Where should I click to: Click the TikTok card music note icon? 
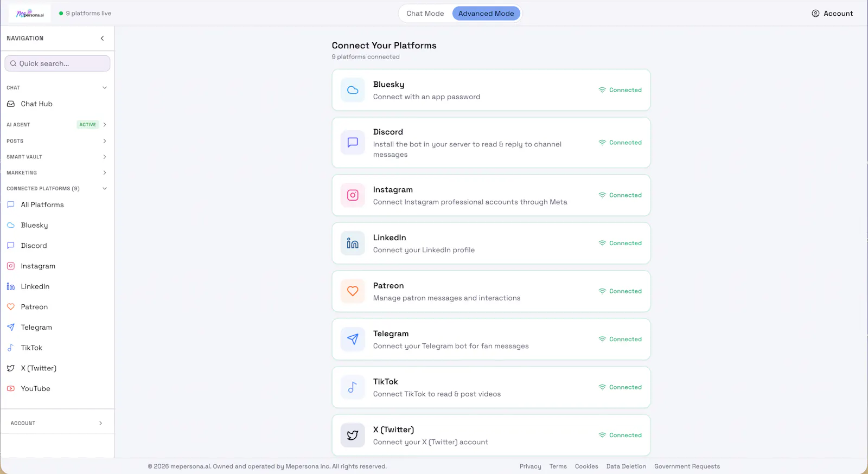(x=353, y=387)
